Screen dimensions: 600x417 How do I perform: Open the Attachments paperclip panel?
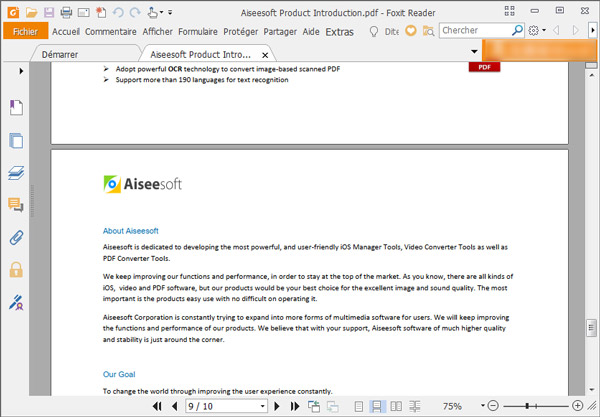tap(16, 238)
